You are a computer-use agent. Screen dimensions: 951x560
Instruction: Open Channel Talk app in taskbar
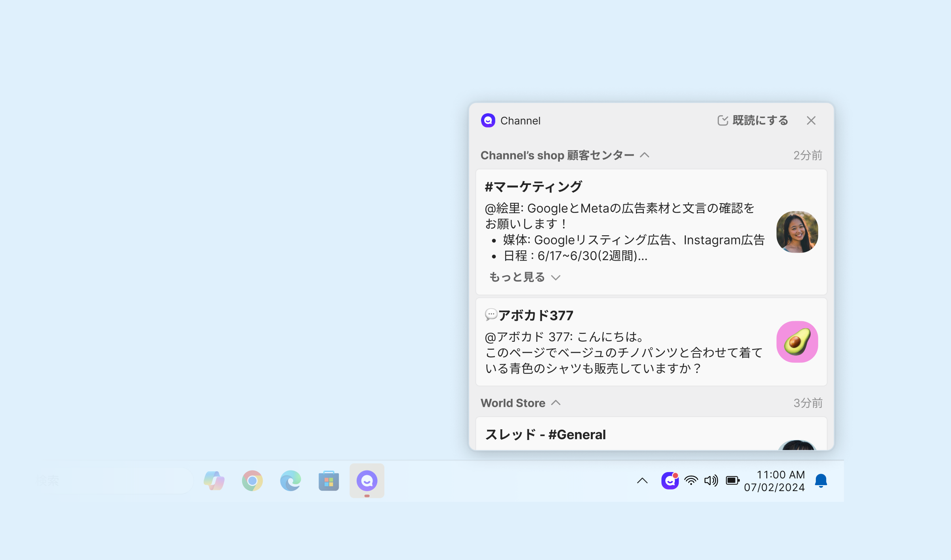coord(367,481)
